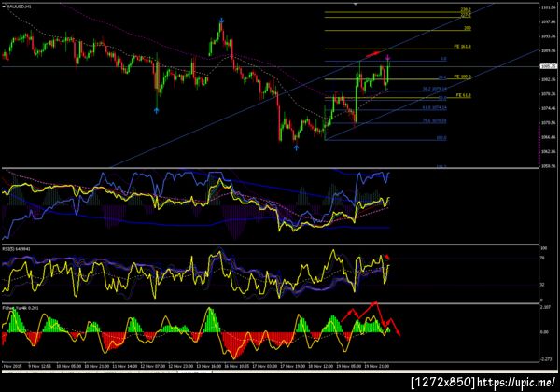Click the FE 100.0 expansion level label
Image resolution: width=560 pixels, height=392 pixels.
[462, 77]
